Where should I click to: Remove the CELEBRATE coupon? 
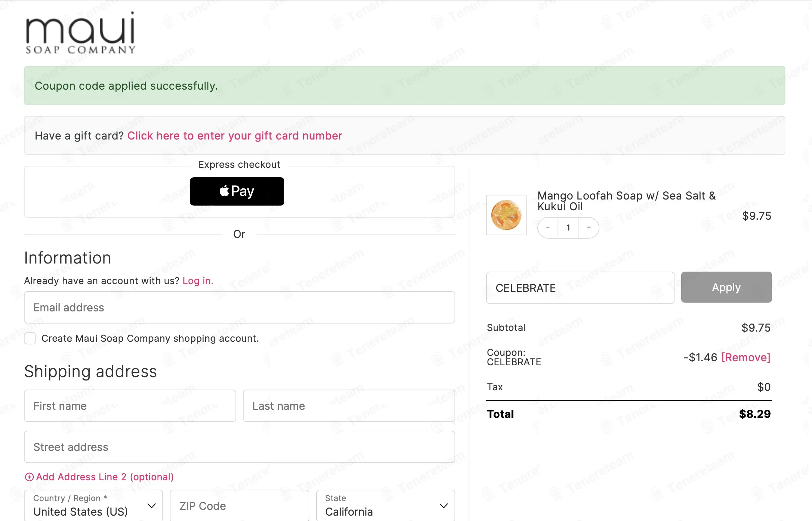746,357
